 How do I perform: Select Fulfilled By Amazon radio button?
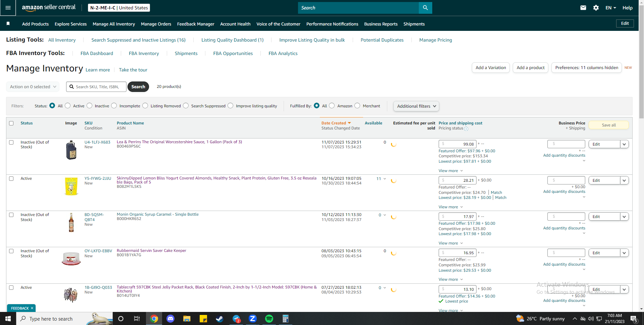(332, 106)
